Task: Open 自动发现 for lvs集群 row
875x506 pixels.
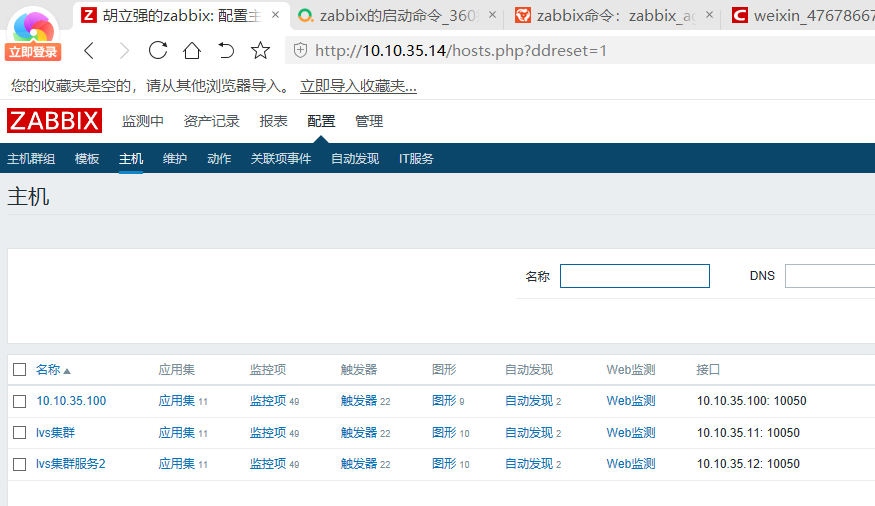Action: point(529,432)
